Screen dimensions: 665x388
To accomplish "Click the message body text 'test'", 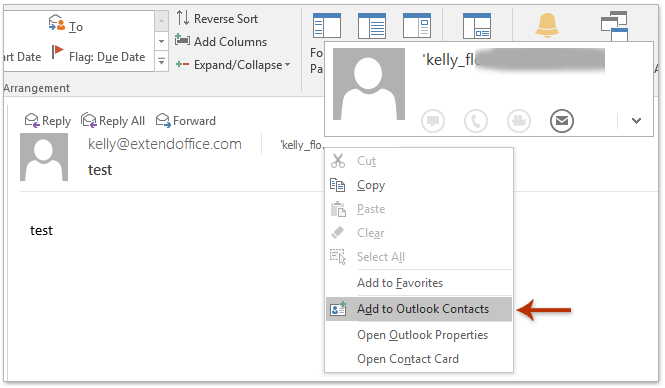I will [x=41, y=231].
